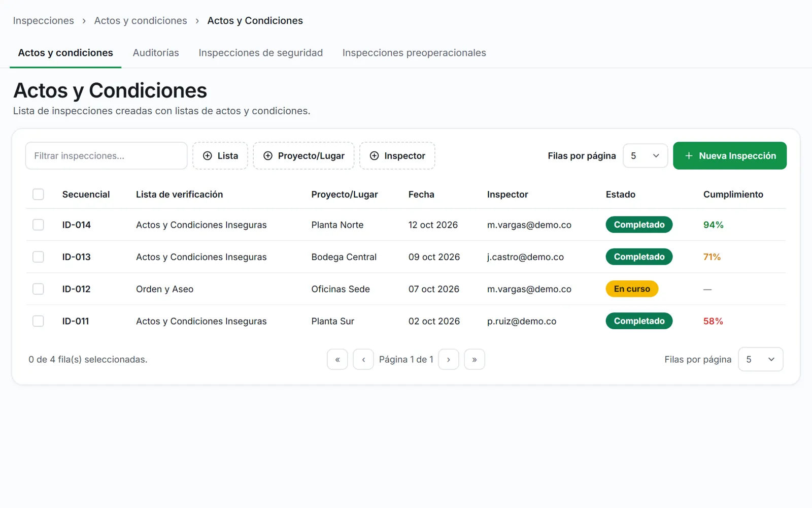Image resolution: width=812 pixels, height=508 pixels.
Task: Click the Cumplimiento column header
Action: tap(733, 194)
